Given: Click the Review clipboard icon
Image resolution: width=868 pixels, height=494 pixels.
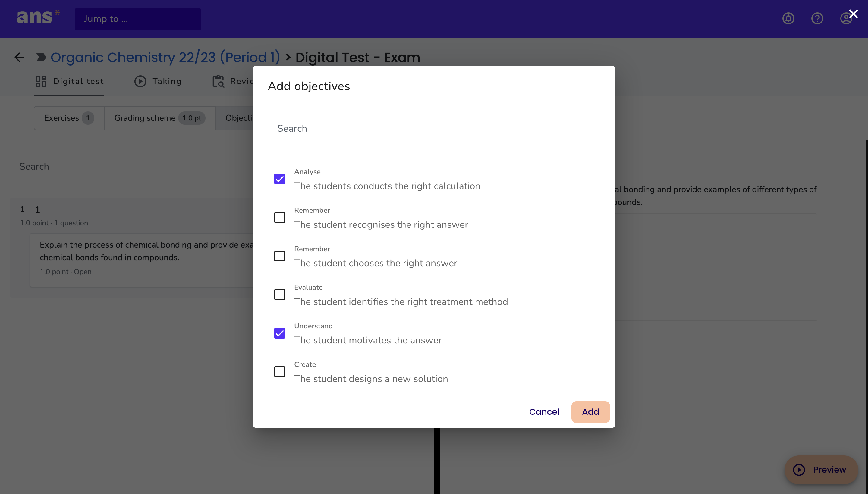Looking at the screenshot, I should [218, 81].
